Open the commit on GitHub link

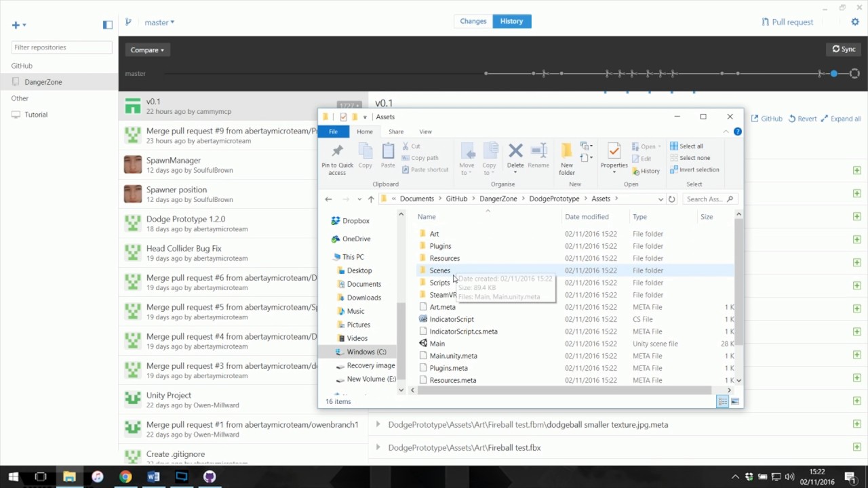coord(767,119)
